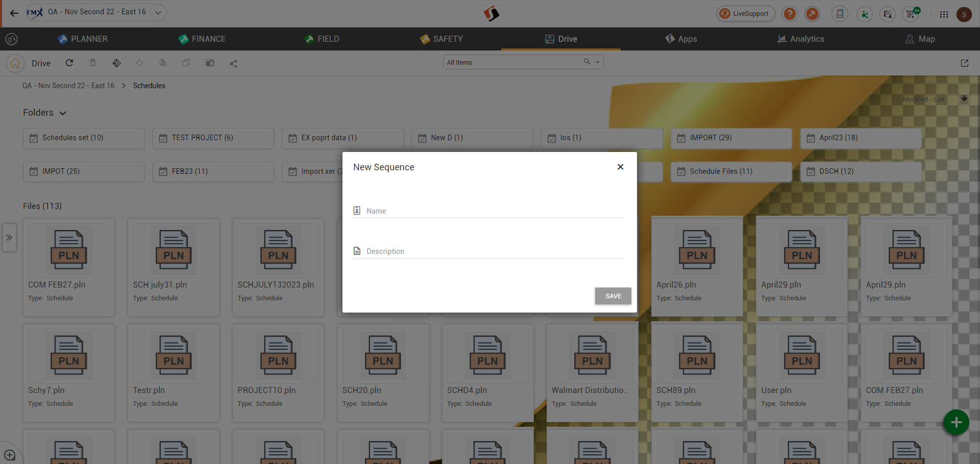Click the Name input field
980x464 pixels.
tap(488, 211)
